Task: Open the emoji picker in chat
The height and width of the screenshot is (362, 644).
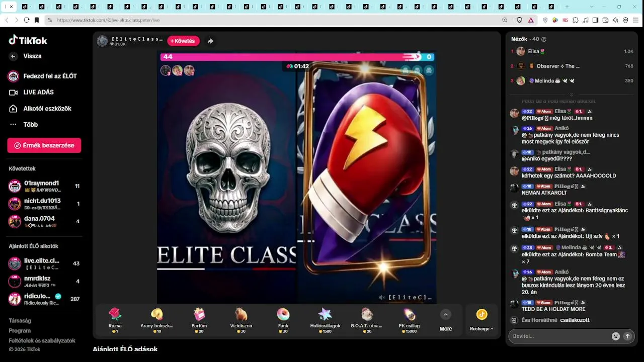Action: pos(615,336)
